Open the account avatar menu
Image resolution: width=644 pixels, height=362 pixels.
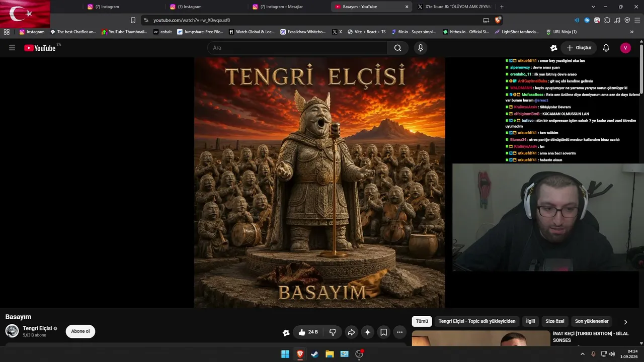(x=625, y=48)
